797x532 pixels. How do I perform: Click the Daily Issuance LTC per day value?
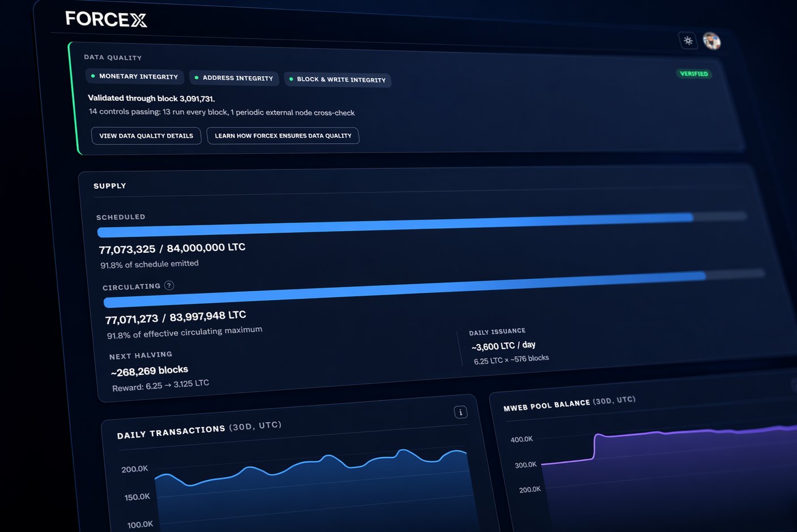click(x=503, y=346)
